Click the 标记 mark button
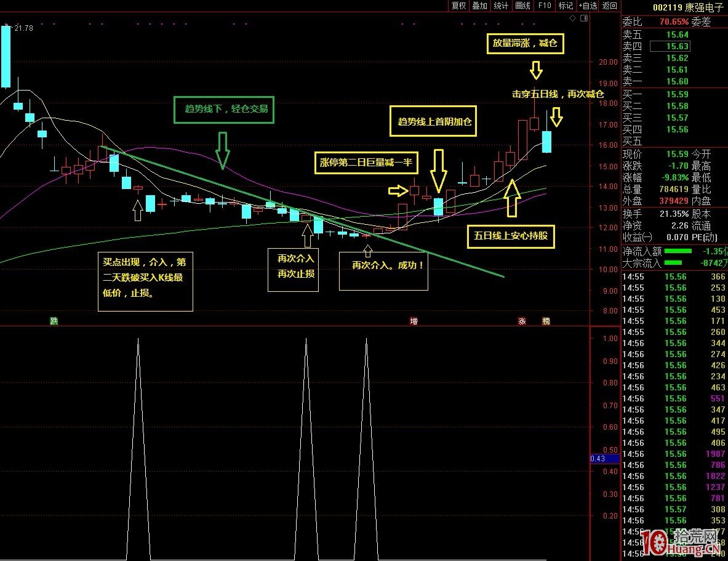This screenshot has height=561, width=728. pyautogui.click(x=566, y=6)
